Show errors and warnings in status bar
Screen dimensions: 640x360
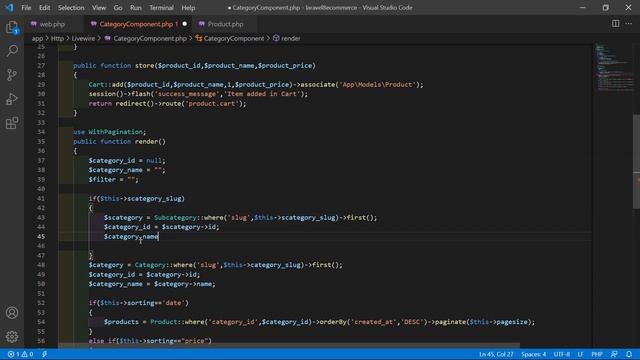click(20, 354)
